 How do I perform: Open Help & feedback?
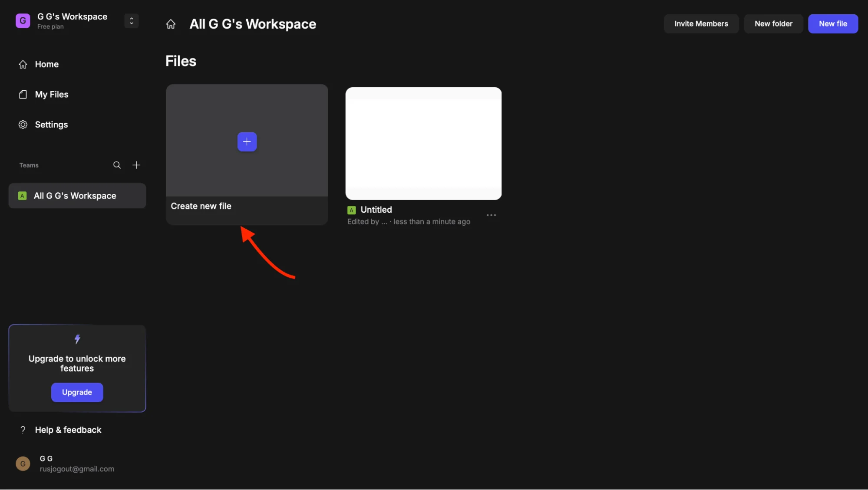(61, 430)
